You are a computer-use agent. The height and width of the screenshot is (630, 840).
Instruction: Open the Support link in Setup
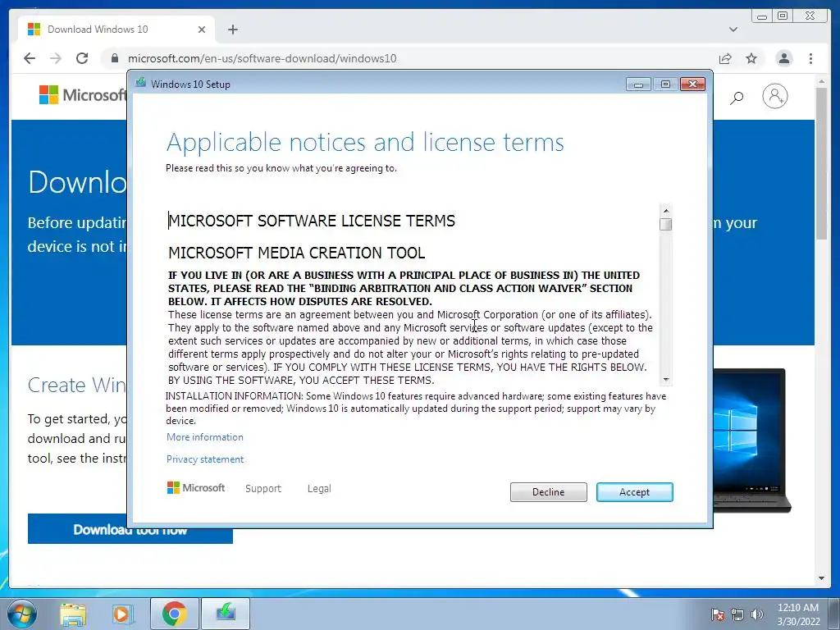point(263,489)
